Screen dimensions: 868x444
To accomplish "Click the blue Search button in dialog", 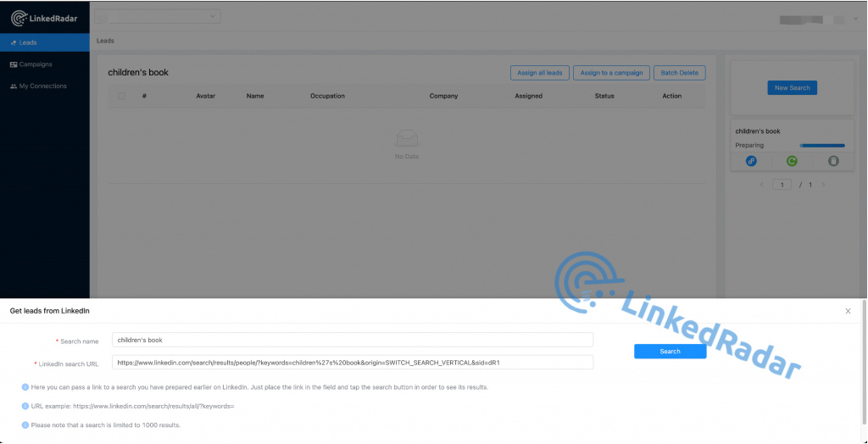I will 670,351.
